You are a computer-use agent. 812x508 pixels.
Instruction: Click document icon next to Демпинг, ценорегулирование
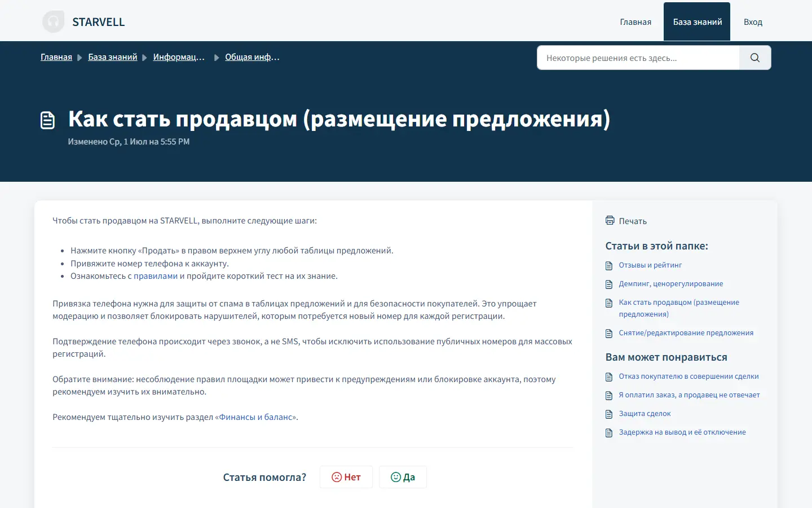click(x=609, y=284)
